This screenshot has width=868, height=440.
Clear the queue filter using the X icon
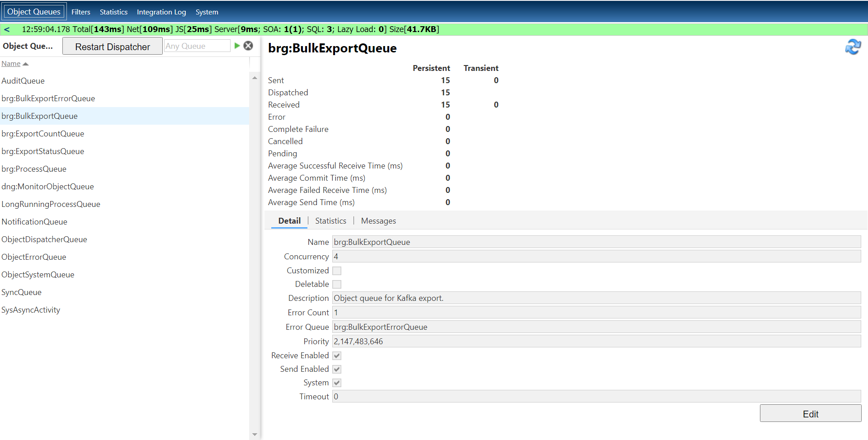point(248,45)
